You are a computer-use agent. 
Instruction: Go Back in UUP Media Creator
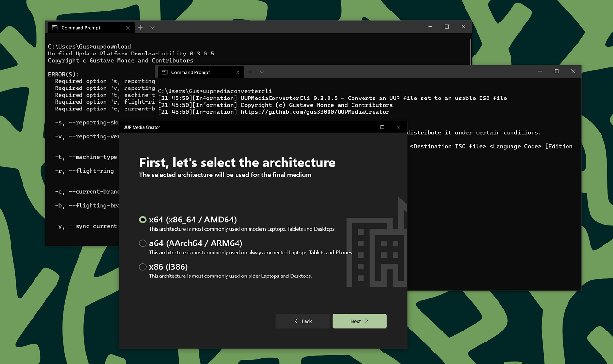pos(303,321)
